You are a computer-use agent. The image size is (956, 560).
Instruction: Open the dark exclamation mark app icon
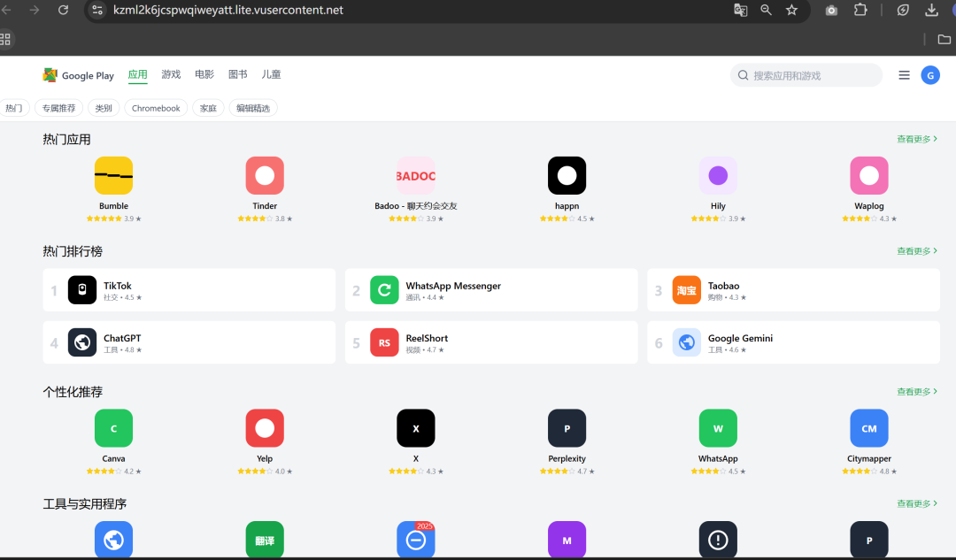pyautogui.click(x=718, y=540)
